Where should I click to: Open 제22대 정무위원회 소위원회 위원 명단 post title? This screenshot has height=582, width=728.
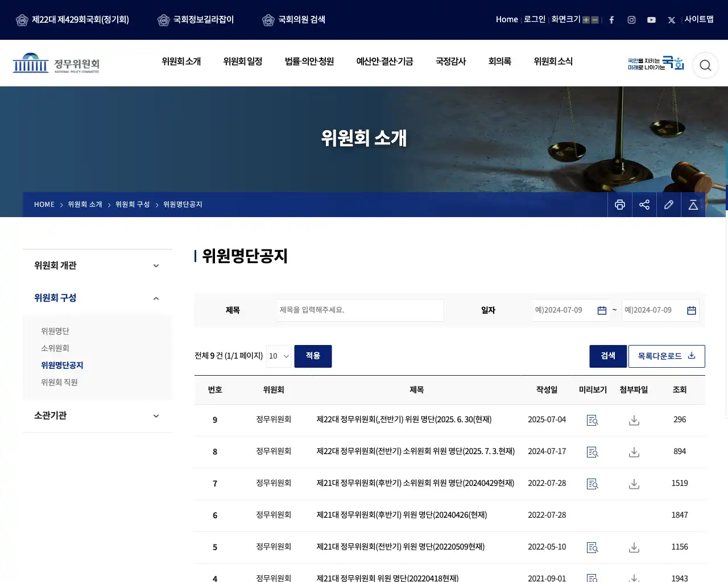coord(416,451)
